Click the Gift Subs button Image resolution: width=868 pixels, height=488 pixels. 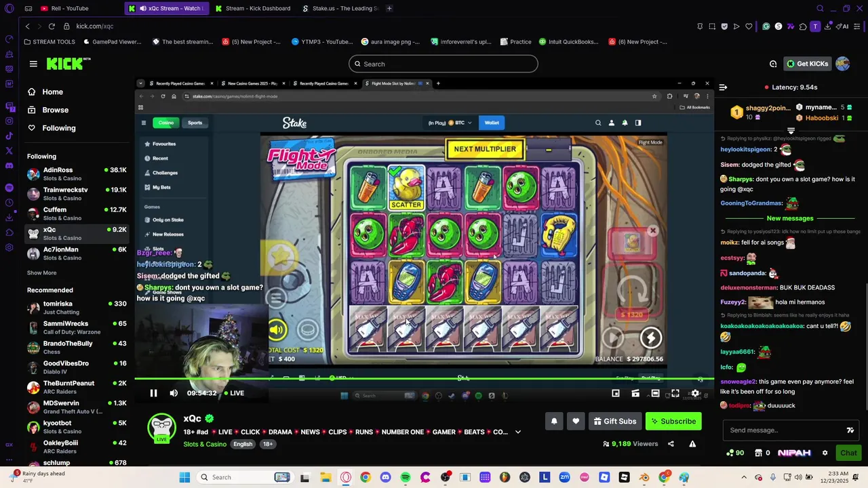tap(615, 421)
